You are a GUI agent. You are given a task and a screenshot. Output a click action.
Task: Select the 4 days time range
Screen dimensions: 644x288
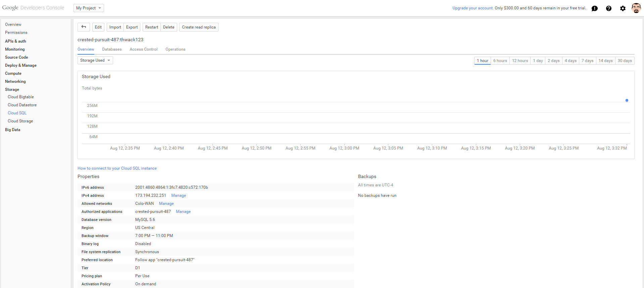click(x=571, y=61)
